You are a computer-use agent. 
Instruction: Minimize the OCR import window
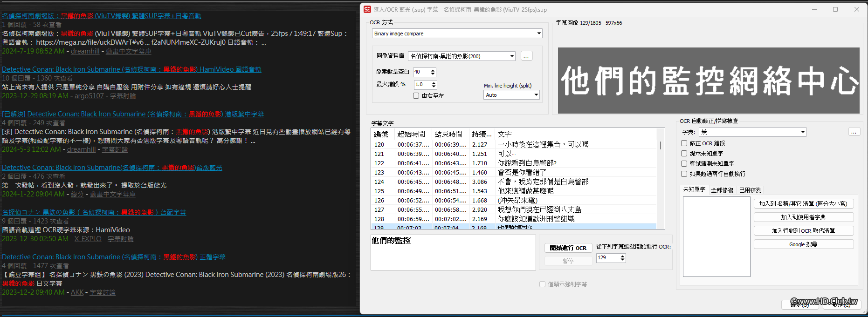[815, 9]
